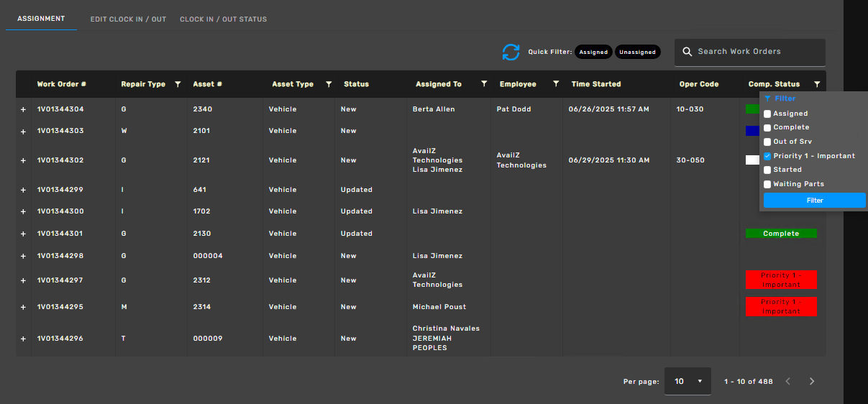The height and width of the screenshot is (404, 868).
Task: Open the Asset Type column filter icon
Action: click(329, 84)
